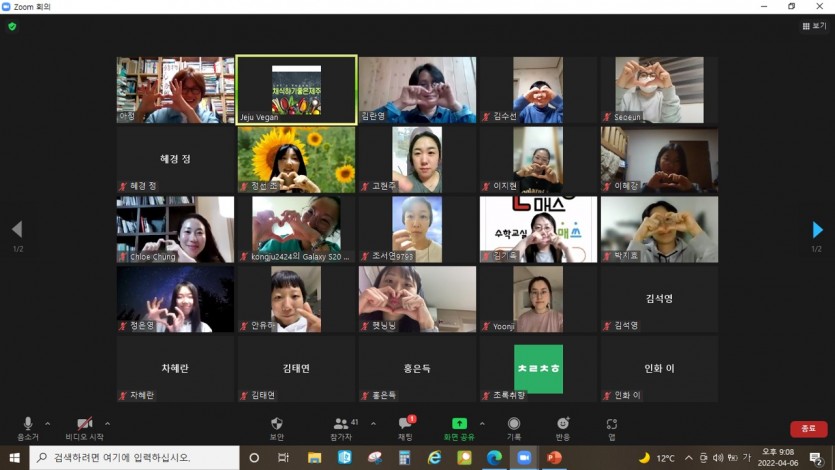This screenshot has width=835, height=470.
Task: Mute the microphone in Zoom toolbar
Action: point(28,428)
